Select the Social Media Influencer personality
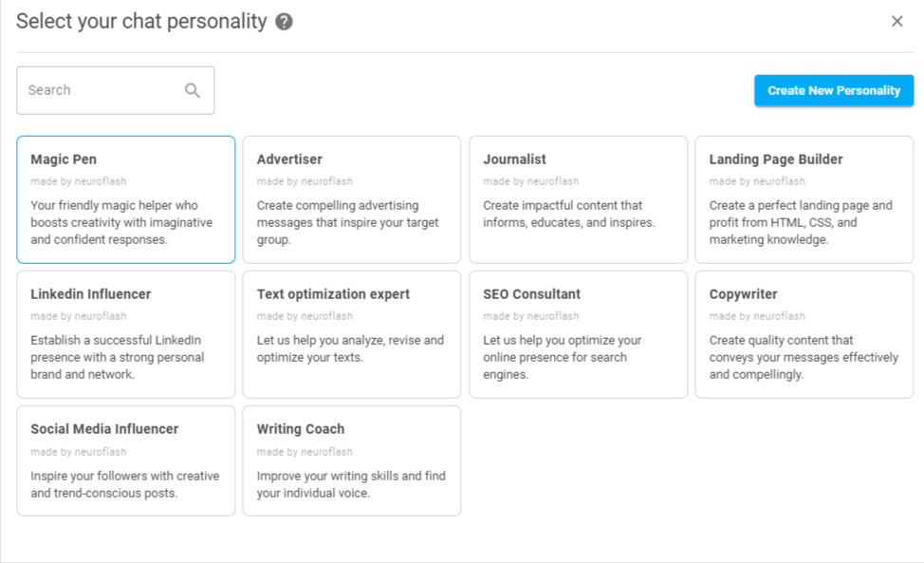This screenshot has width=924, height=563. 125,460
